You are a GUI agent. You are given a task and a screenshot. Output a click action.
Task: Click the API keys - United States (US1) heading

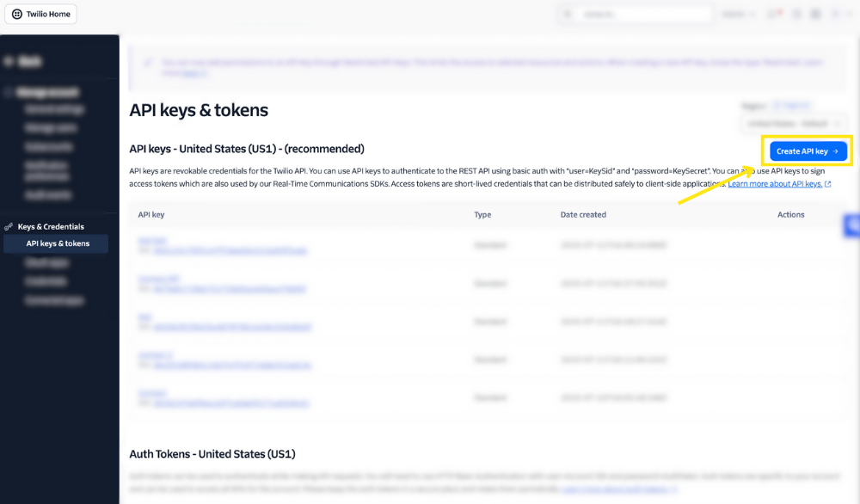point(247,149)
